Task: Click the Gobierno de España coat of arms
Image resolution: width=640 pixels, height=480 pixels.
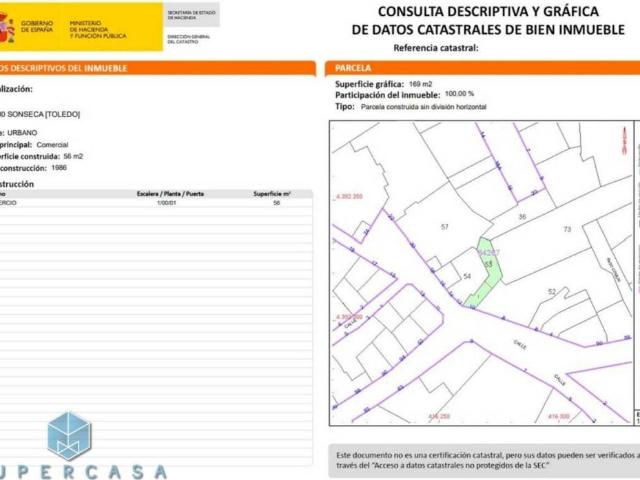Action: coord(6,27)
